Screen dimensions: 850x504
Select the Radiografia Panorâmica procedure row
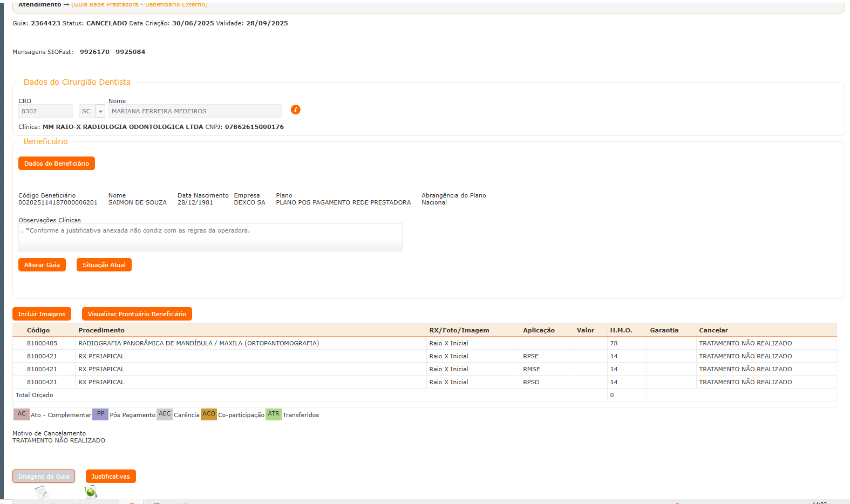coord(199,343)
